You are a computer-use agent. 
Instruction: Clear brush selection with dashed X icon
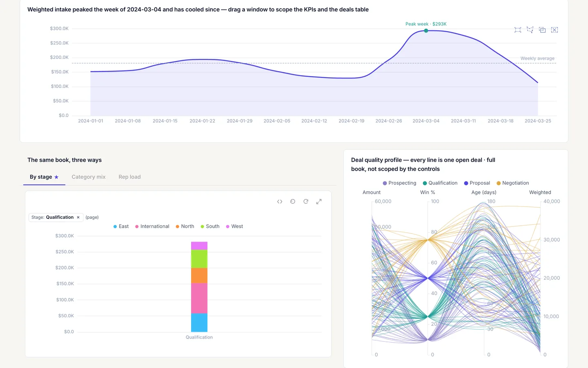point(555,30)
